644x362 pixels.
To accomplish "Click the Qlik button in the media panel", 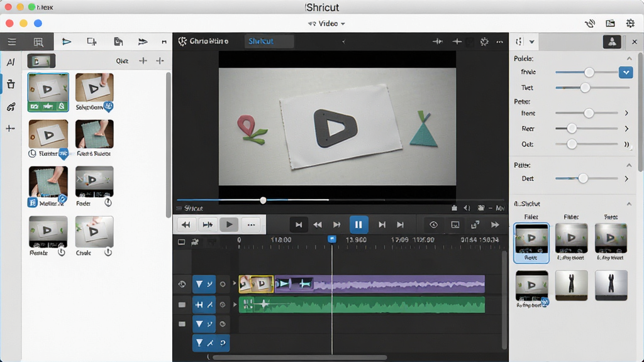I will [x=122, y=61].
